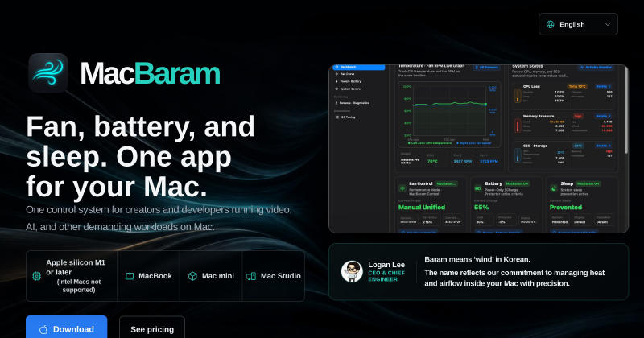644x338 pixels.
Task: Click the green Prevented sleep state
Action: pos(566,208)
